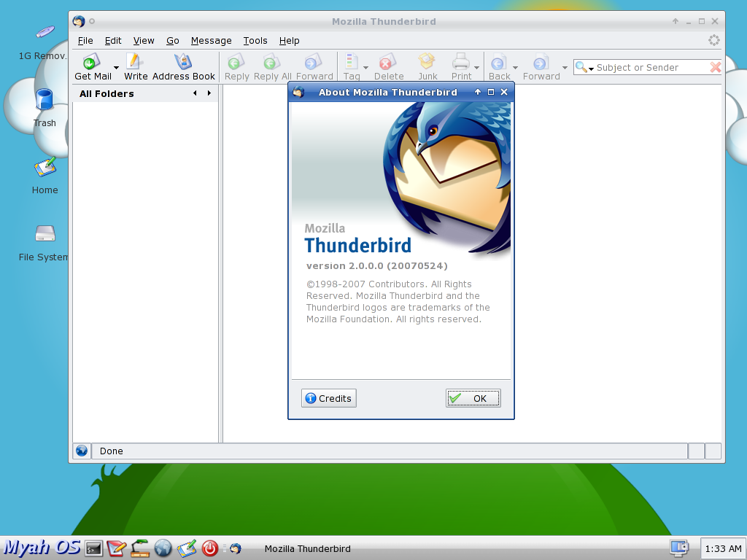Switch to next folder view arrow
Screen dimensions: 747x560
click(209, 93)
